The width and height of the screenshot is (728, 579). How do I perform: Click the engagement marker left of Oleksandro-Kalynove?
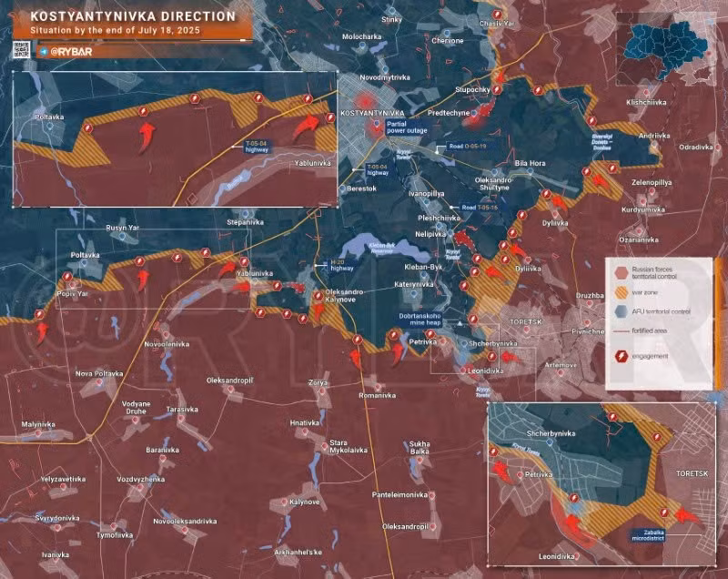pyautogui.click(x=318, y=296)
